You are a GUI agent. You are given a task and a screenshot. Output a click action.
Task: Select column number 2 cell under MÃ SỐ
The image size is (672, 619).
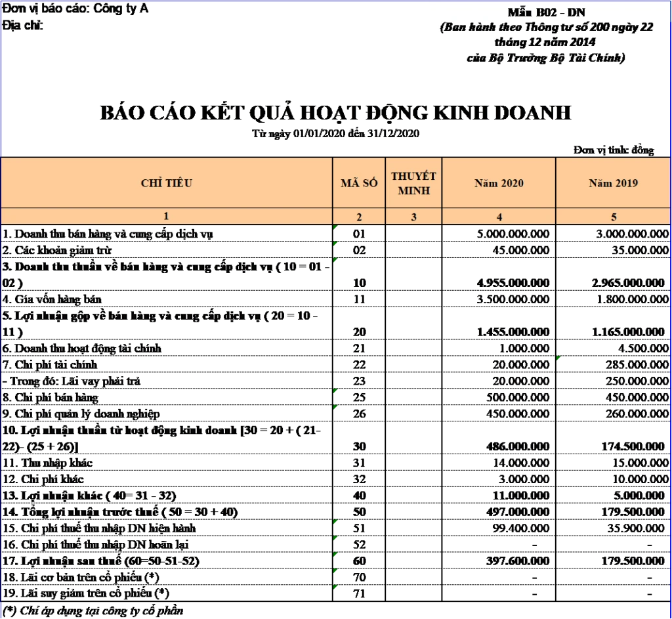pyautogui.click(x=359, y=217)
